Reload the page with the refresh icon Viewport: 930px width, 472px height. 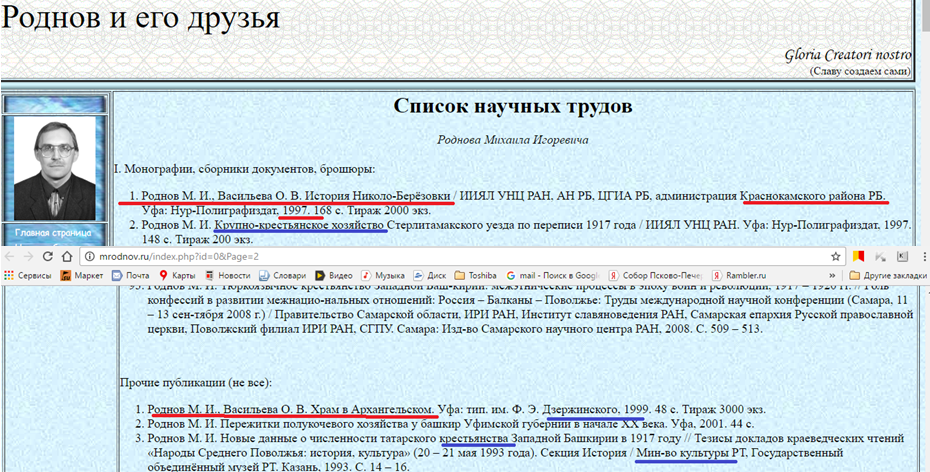49,257
